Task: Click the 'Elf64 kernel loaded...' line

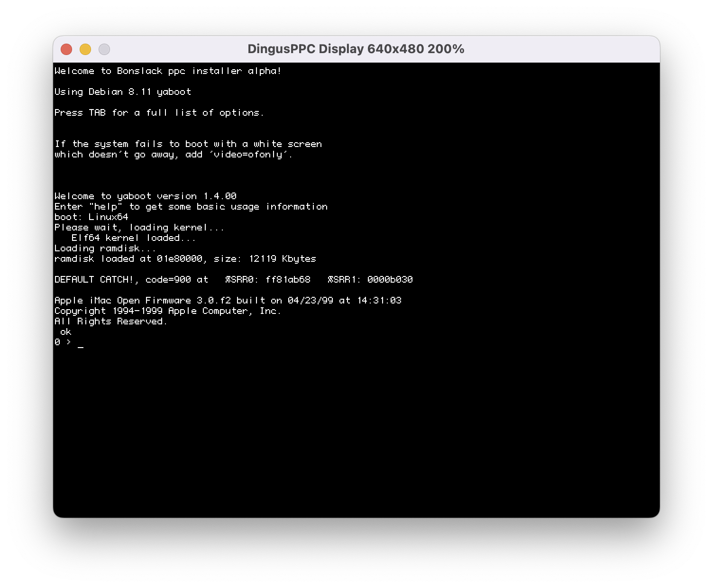Action: pos(134,238)
